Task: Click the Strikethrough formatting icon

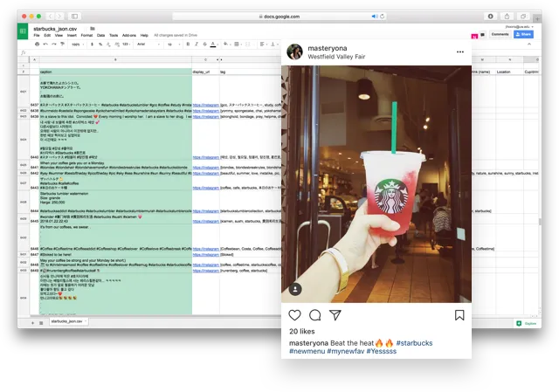Action: pos(204,45)
